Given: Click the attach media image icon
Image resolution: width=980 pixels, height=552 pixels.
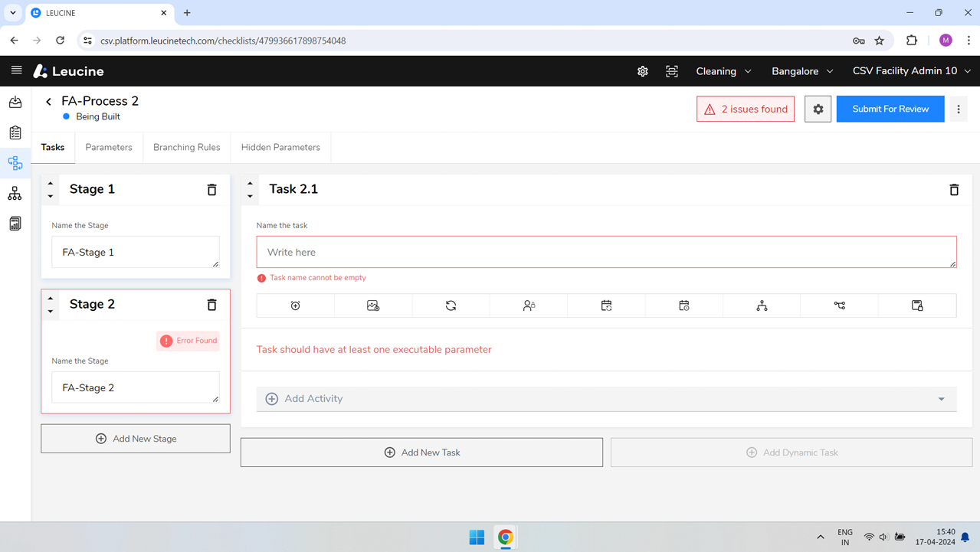Looking at the screenshot, I should click(x=373, y=305).
